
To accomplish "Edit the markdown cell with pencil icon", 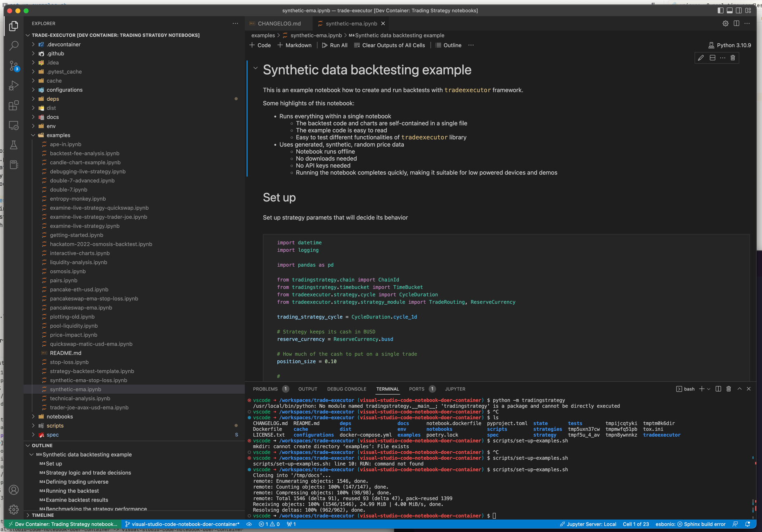I will (x=701, y=58).
